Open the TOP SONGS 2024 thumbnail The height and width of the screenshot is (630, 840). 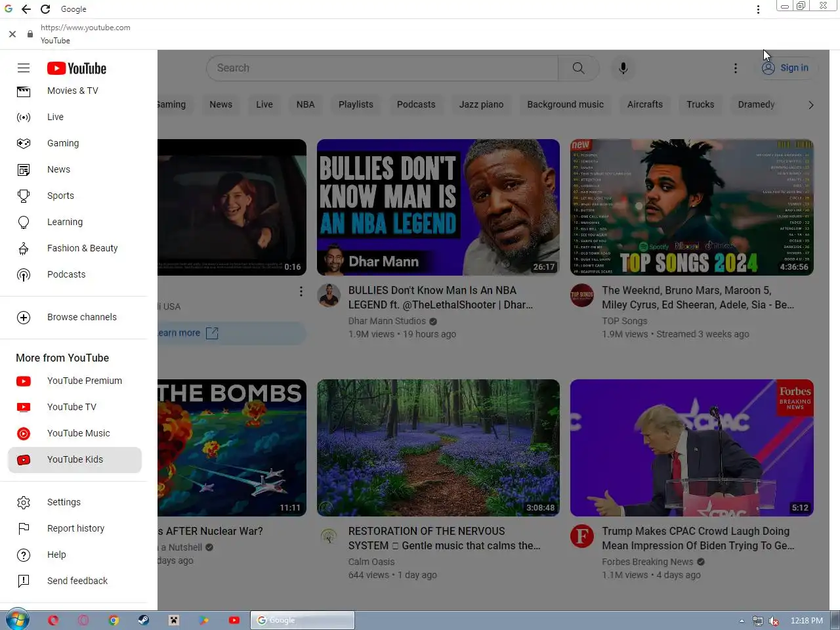pyautogui.click(x=692, y=207)
